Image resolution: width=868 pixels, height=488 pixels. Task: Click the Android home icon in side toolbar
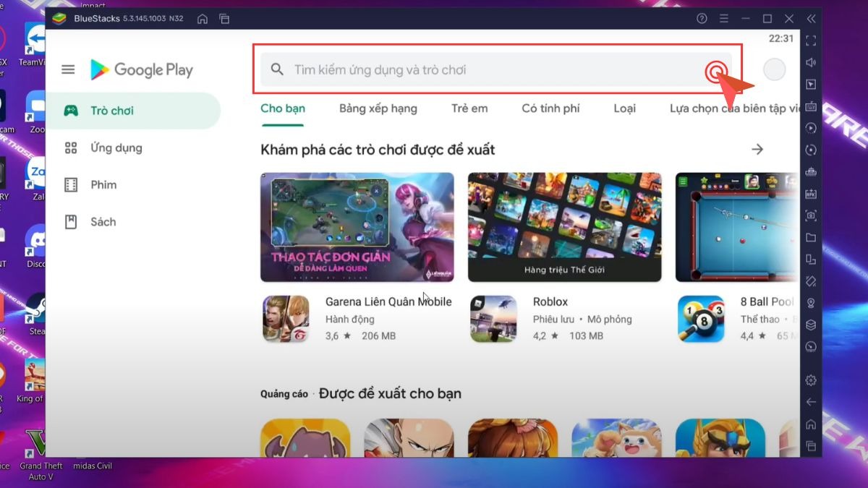tap(811, 424)
